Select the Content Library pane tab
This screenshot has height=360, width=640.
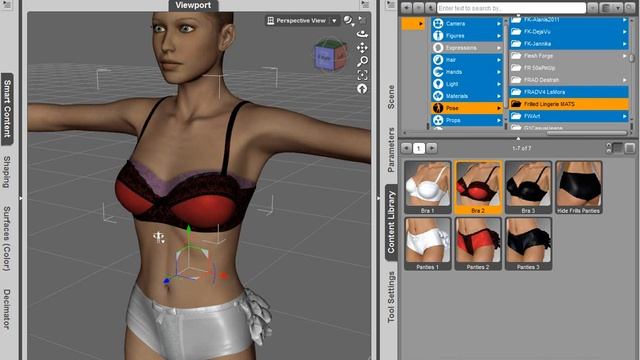(391, 222)
